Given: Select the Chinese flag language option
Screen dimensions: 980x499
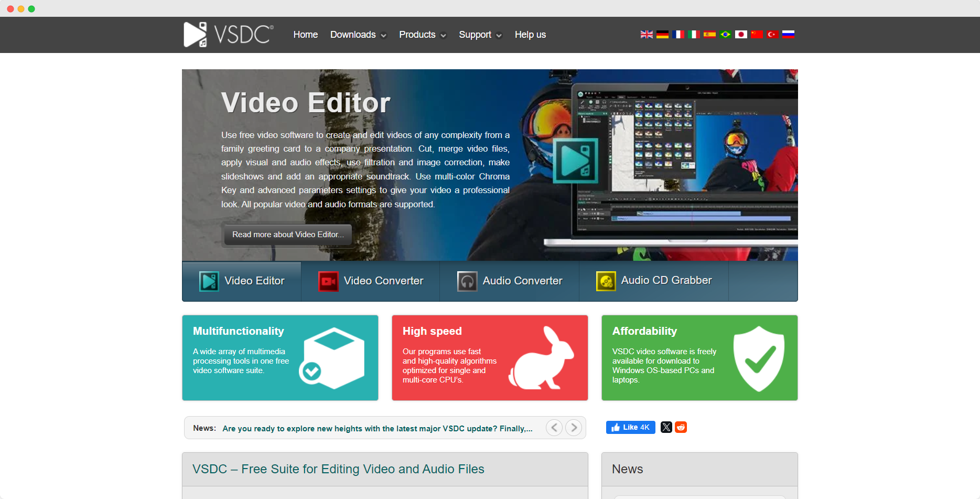Looking at the screenshot, I should coord(757,35).
